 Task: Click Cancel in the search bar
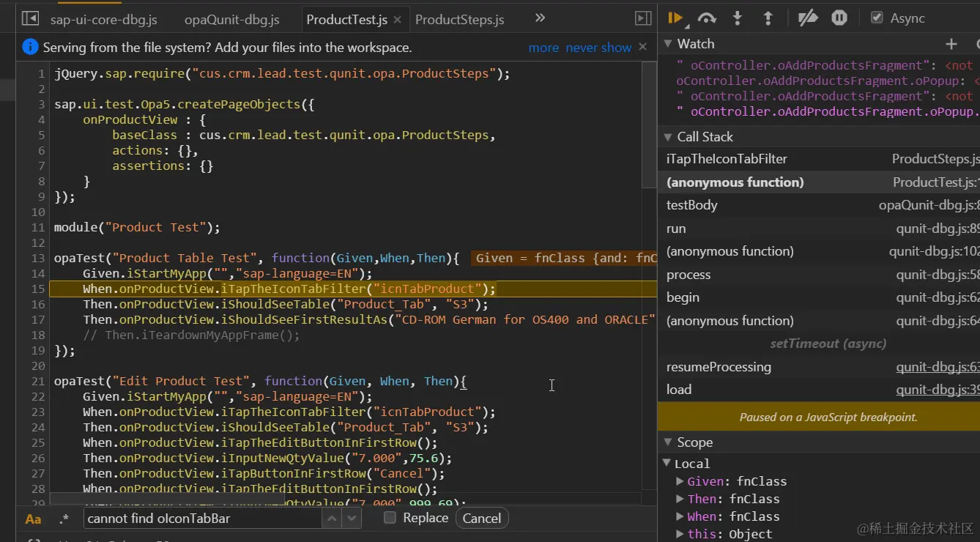tap(481, 519)
